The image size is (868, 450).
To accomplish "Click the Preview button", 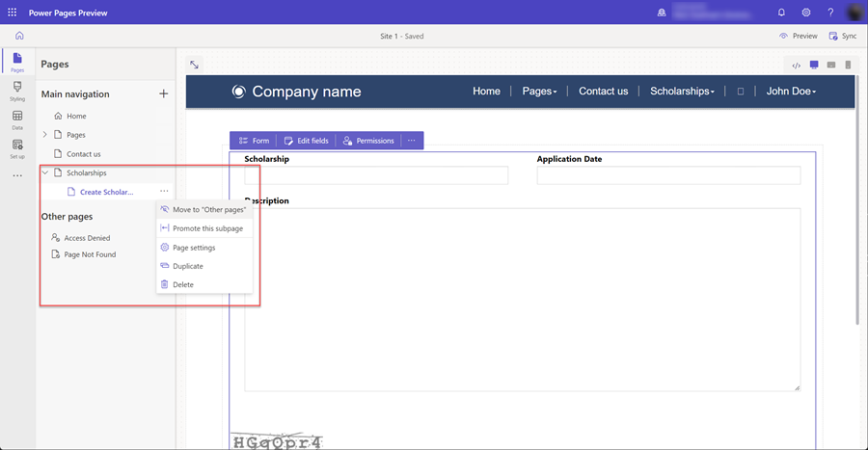I will pyautogui.click(x=799, y=36).
